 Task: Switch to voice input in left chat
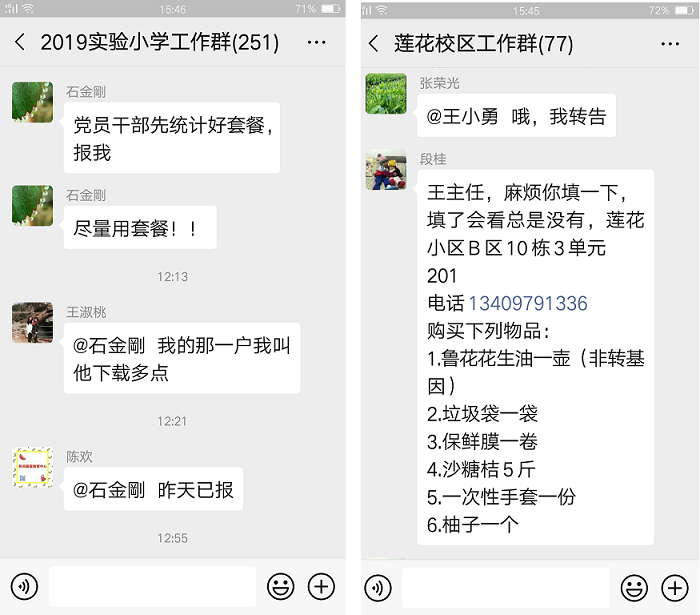(x=25, y=586)
